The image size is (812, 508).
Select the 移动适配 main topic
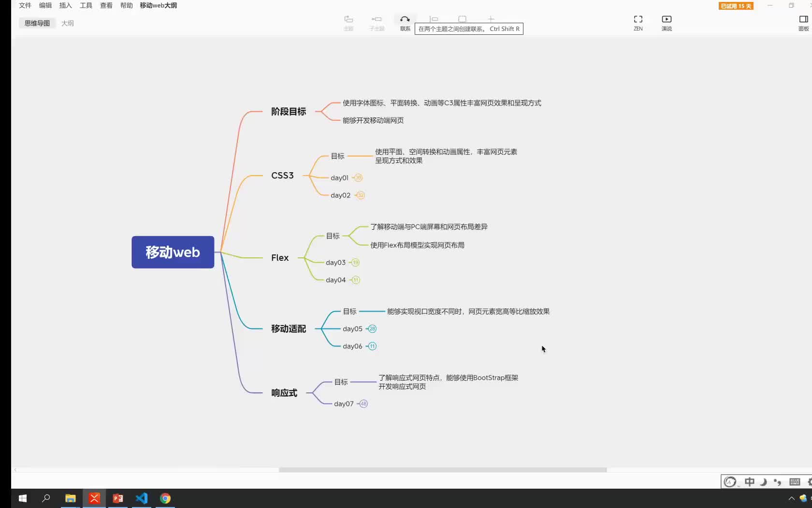(x=289, y=329)
